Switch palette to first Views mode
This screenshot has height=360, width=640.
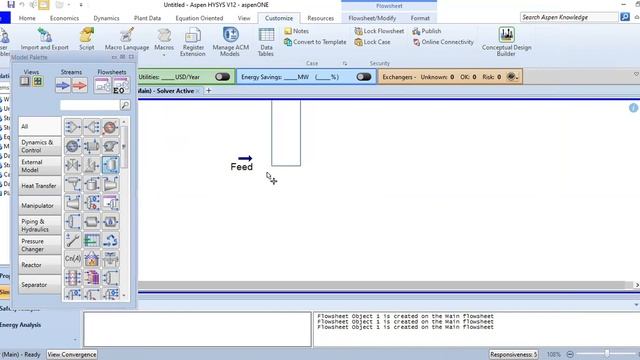[24, 81]
